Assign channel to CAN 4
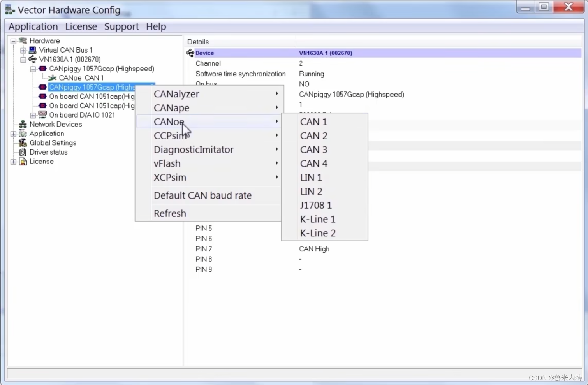The height and width of the screenshot is (385, 588). pyautogui.click(x=324, y=163)
